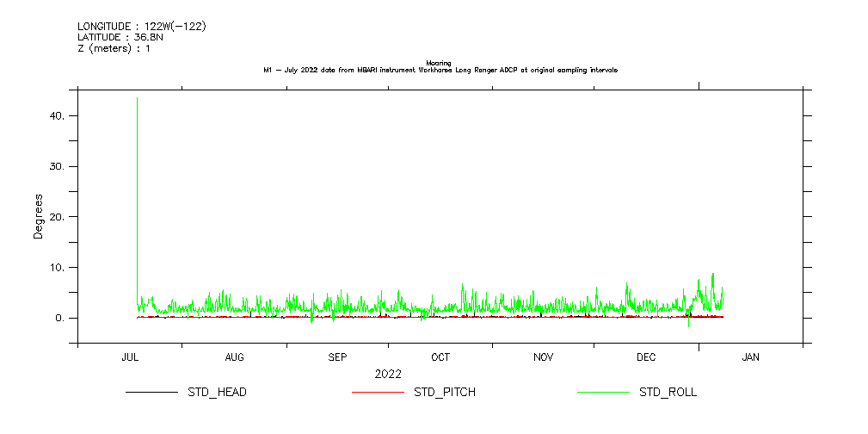This screenshot has width=868, height=434.
Task: Click the NOV month label on x-axis
Action: click(543, 357)
